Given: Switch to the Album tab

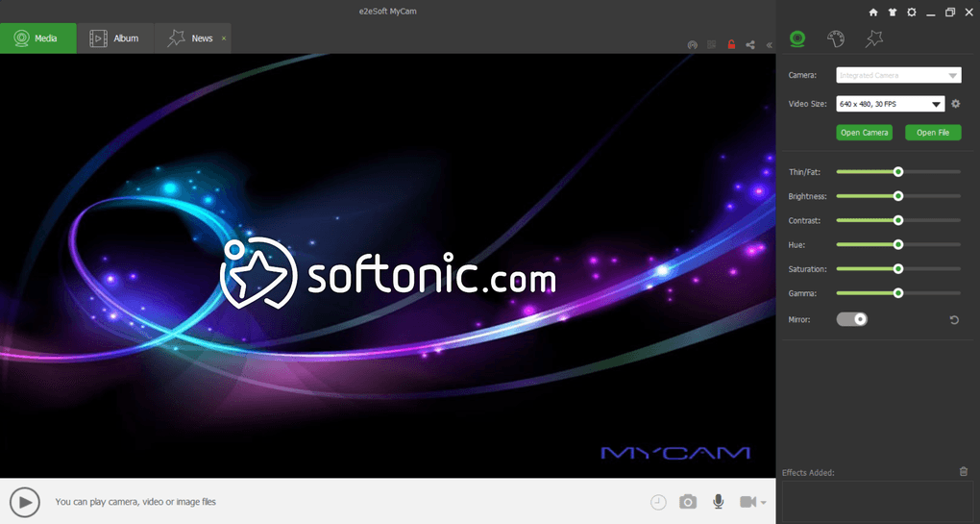Looking at the screenshot, I should tap(115, 38).
